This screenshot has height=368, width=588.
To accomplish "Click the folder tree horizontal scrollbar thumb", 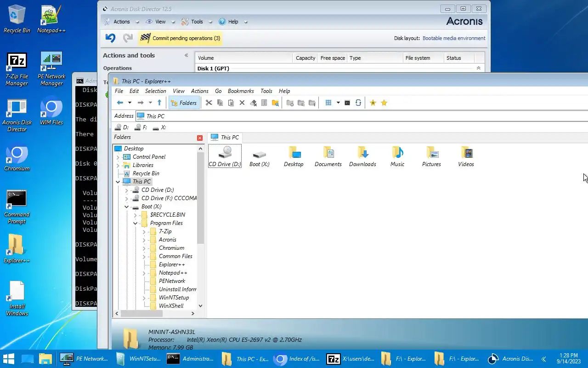I will [x=142, y=313].
